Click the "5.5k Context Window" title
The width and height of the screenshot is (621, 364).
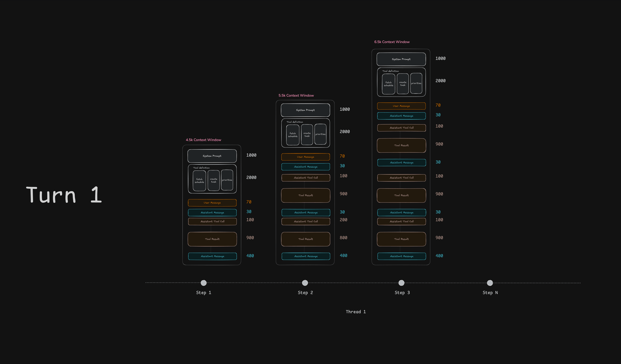coord(296,95)
